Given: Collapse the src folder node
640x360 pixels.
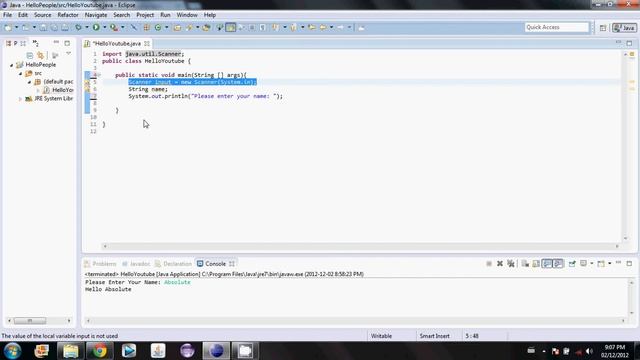Looking at the screenshot, I should tap(20, 73).
